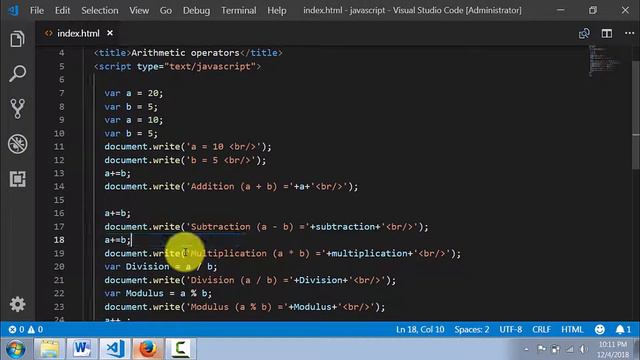Split the editor to the right
Viewport: 640px width, 360px height.
coord(607,33)
